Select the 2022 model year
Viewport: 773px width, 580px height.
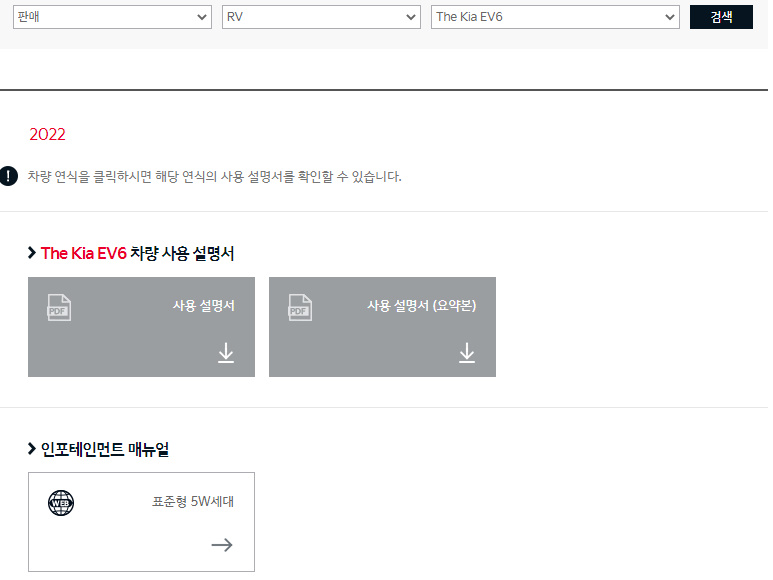click(x=47, y=135)
